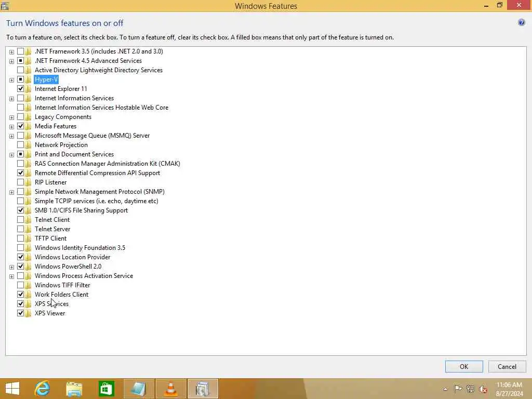The height and width of the screenshot is (399, 532).
Task: Expand Print and Document Services
Action: [11, 155]
